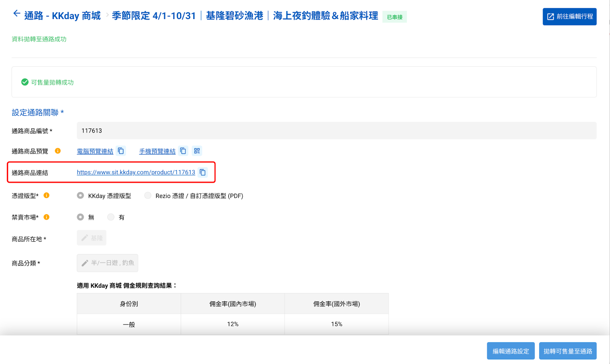Viewport: 610px width, 364px height.
Task: Click the 身份別 column header
Action: 129,304
